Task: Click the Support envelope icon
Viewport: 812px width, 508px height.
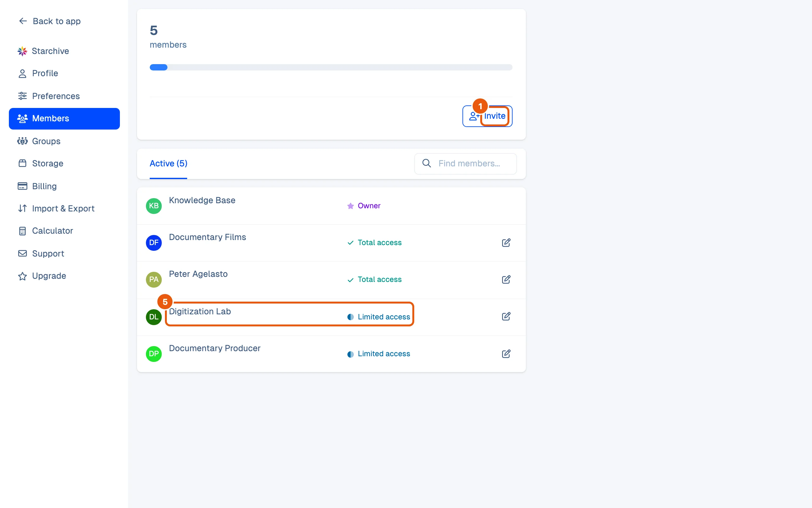Action: [x=22, y=253]
